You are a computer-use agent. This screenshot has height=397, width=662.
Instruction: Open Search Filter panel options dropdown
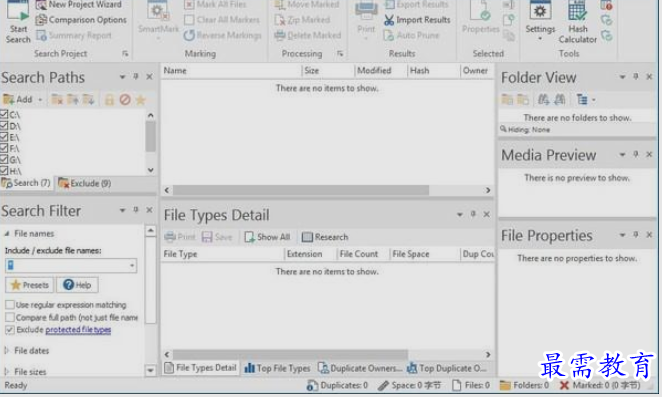click(122, 210)
